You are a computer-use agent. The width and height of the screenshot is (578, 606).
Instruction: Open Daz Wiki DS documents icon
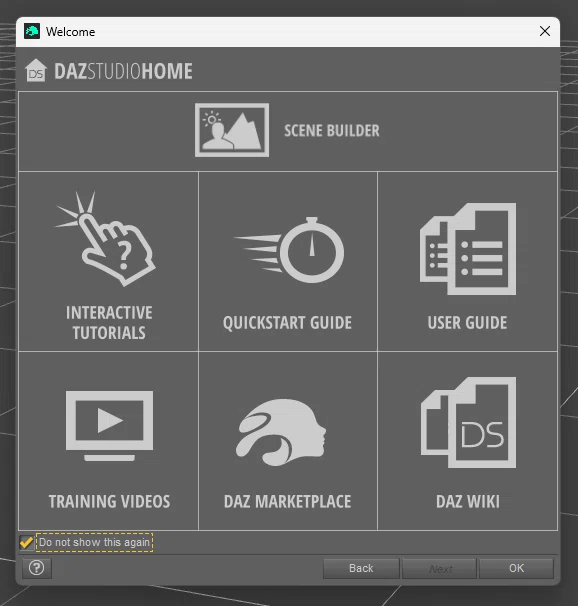(468, 422)
